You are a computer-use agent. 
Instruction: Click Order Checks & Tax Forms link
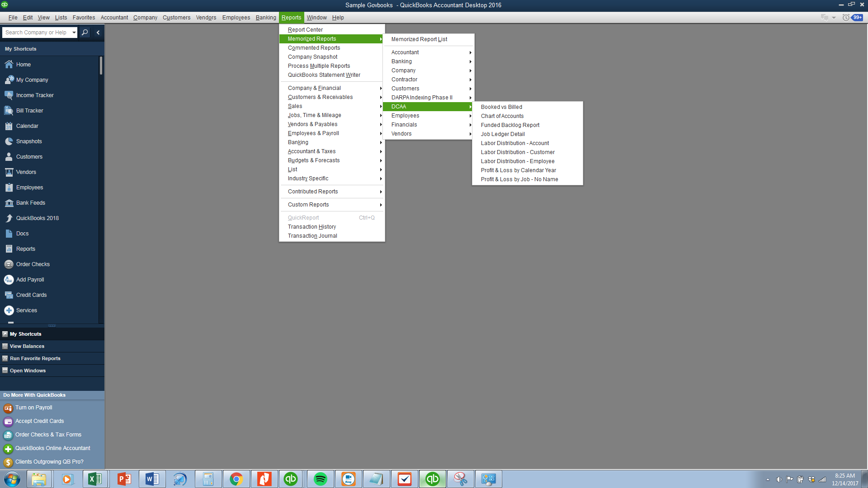pos(48,435)
